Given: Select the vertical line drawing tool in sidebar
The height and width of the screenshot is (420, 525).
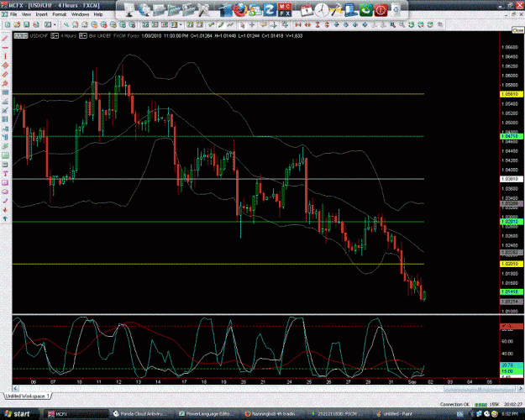Looking at the screenshot, I should [x=5, y=56].
